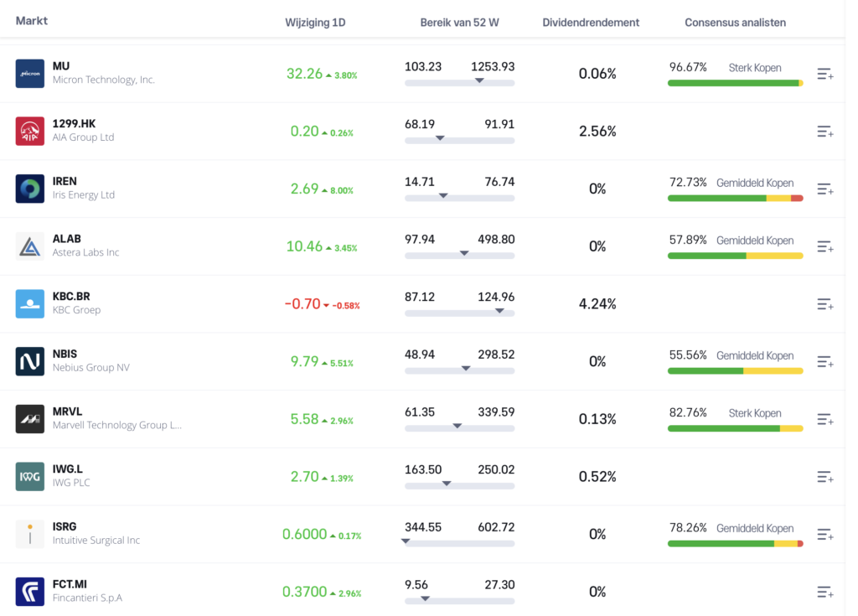Click KBC.BR's 52-week range bar
Image resolution: width=858 pixels, height=616 pixels.
tap(460, 313)
